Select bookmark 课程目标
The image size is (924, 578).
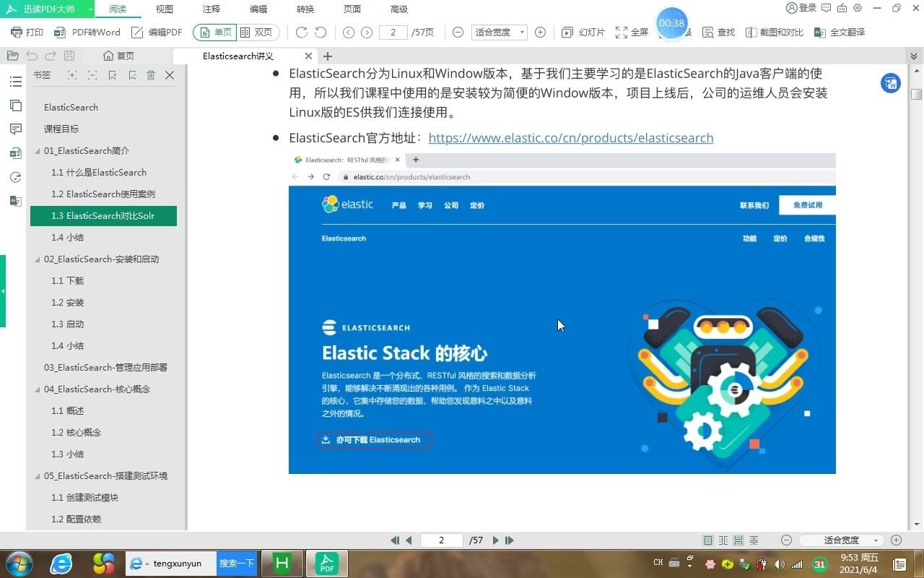click(x=61, y=129)
